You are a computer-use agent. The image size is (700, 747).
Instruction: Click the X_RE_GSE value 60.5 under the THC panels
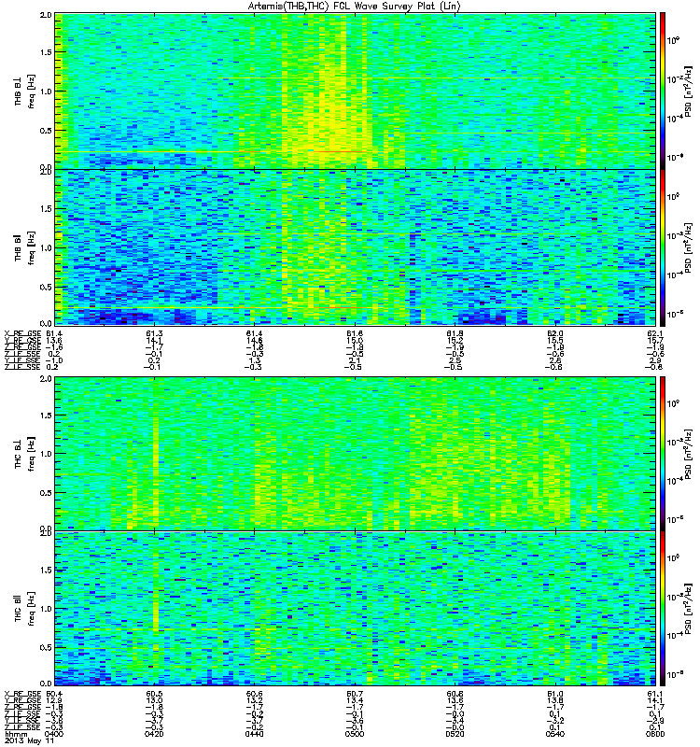click(x=154, y=694)
